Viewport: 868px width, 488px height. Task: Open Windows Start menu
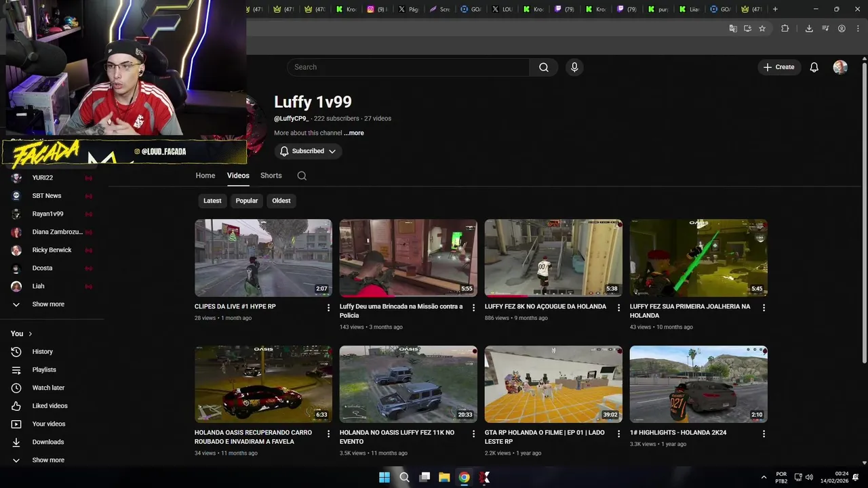click(x=384, y=477)
